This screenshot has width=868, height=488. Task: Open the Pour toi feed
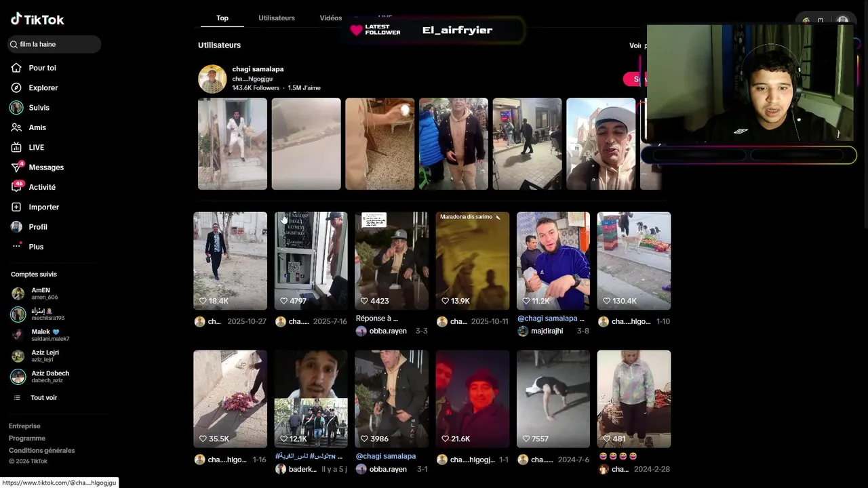click(42, 68)
